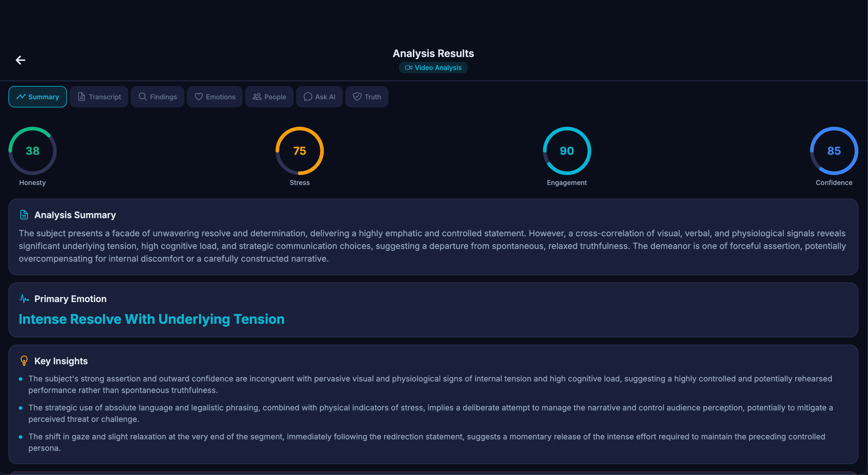Click the Video Analysis badge
868x475 pixels.
[x=433, y=67]
